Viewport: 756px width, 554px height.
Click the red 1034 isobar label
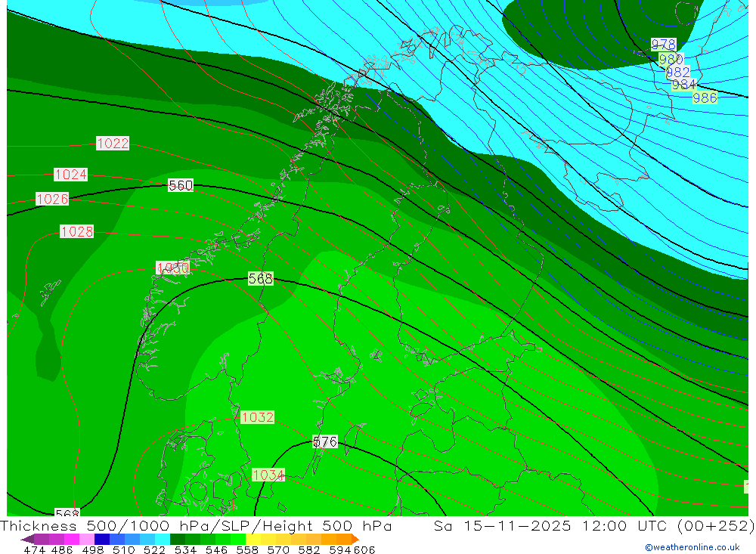click(x=268, y=475)
